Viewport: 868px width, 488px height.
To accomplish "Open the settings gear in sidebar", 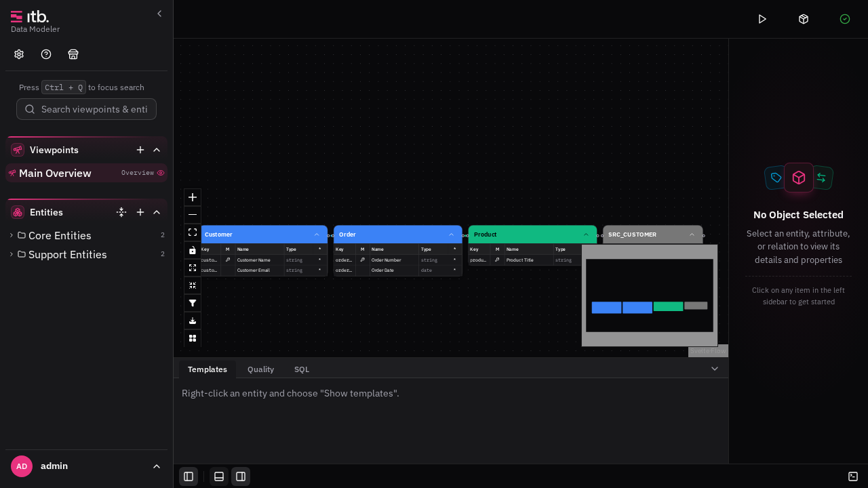I will pyautogui.click(x=19, y=54).
